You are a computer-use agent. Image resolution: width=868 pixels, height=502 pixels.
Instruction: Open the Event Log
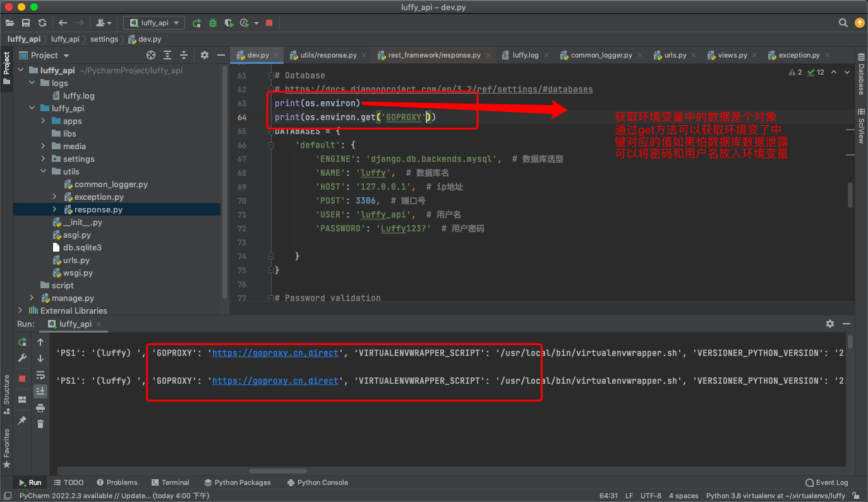826,482
